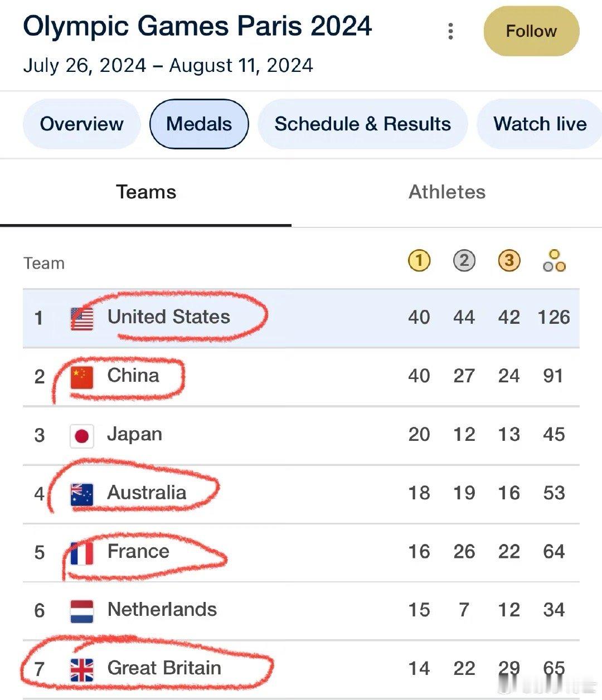Click the Netherlands flag icon

82,611
